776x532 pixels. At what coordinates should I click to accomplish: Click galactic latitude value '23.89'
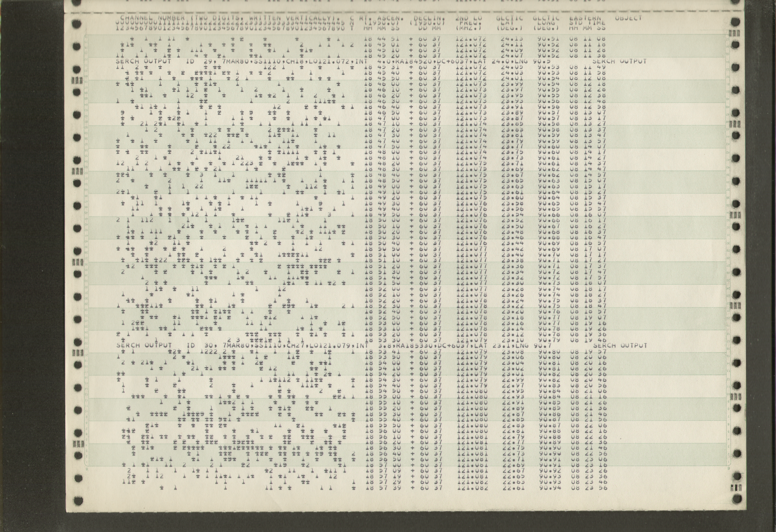513,113
